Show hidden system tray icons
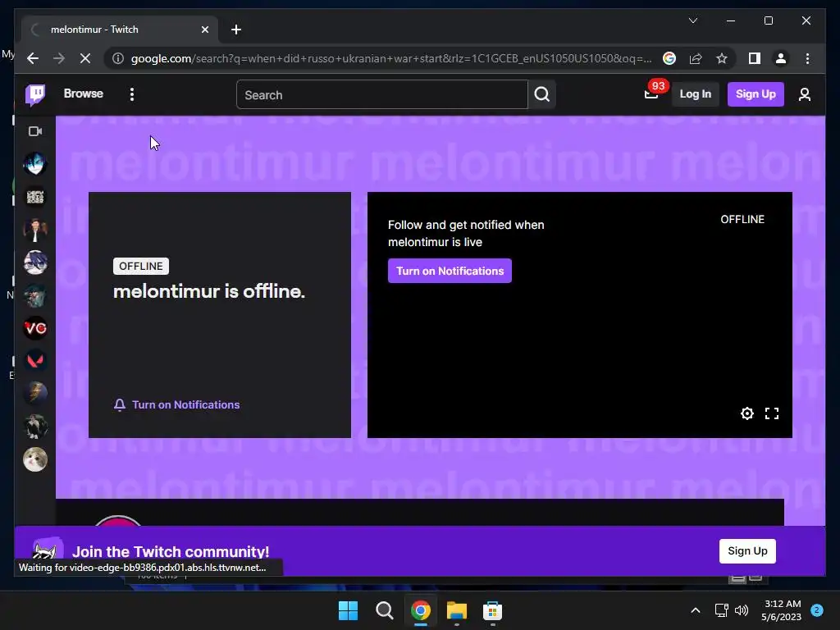Viewport: 840px width, 630px height. click(x=696, y=610)
